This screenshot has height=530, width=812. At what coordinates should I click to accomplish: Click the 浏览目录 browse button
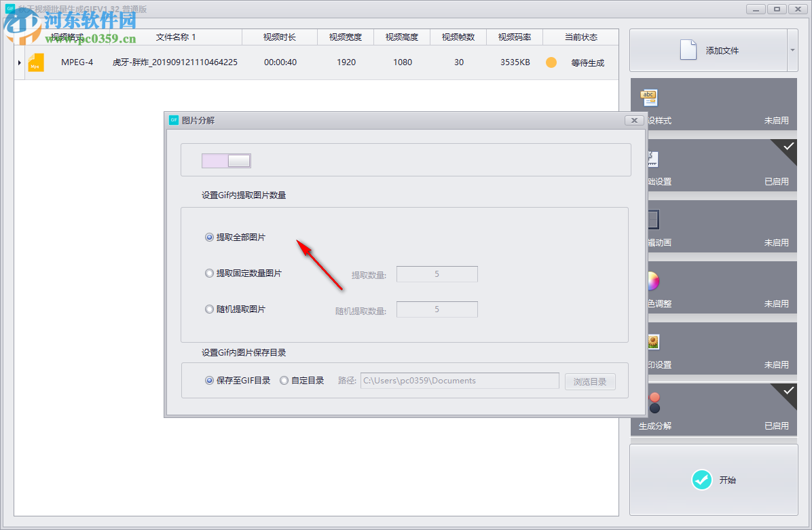point(590,381)
